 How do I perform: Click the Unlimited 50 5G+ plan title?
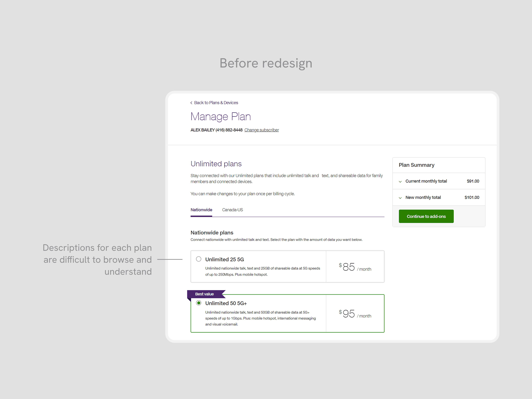[226, 303]
